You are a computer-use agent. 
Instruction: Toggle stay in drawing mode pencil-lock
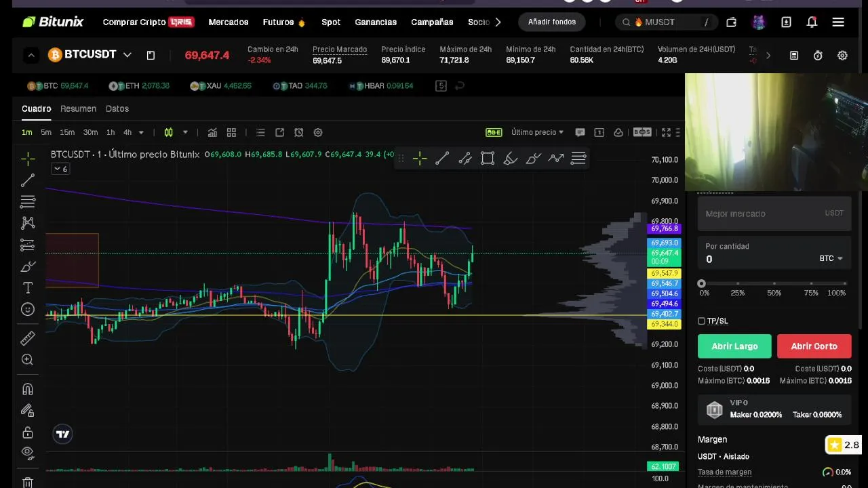tap(28, 410)
